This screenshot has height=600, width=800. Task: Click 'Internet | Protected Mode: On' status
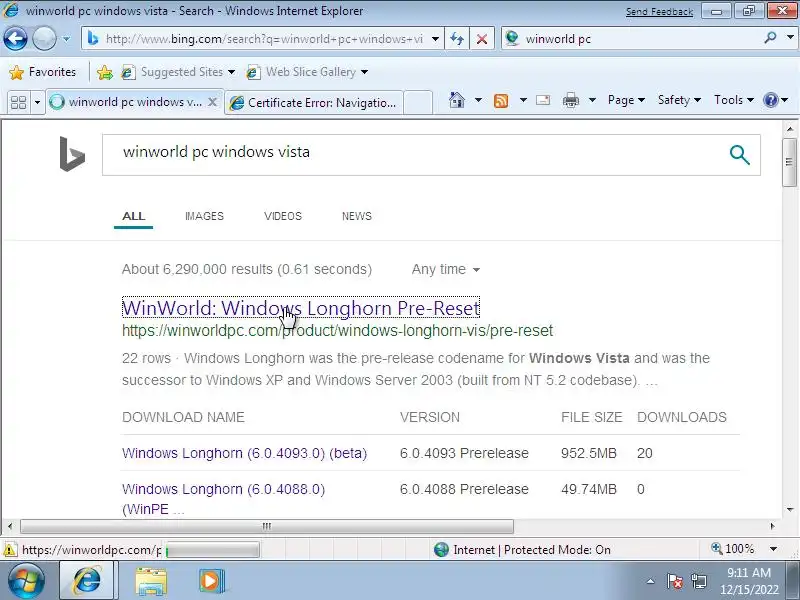[522, 550]
